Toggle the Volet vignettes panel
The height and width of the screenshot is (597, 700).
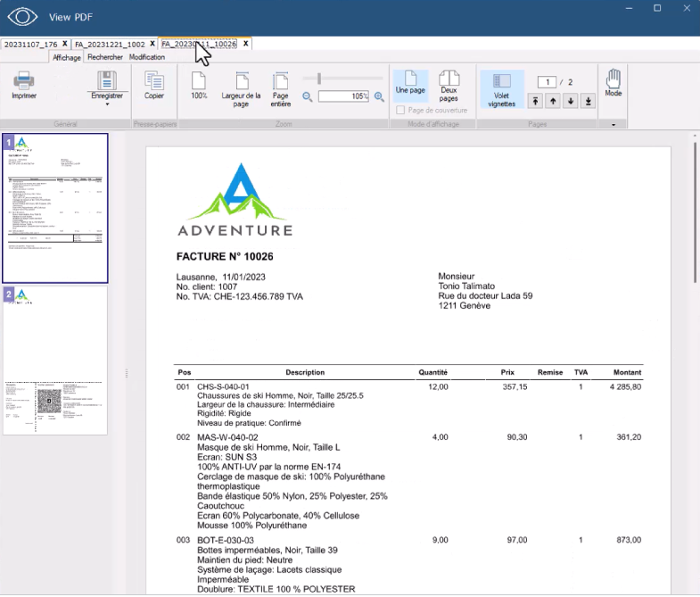[501, 89]
